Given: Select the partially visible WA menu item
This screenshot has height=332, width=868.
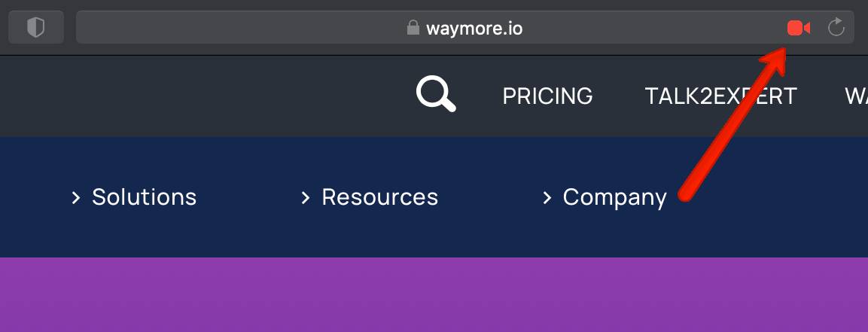Looking at the screenshot, I should point(856,96).
